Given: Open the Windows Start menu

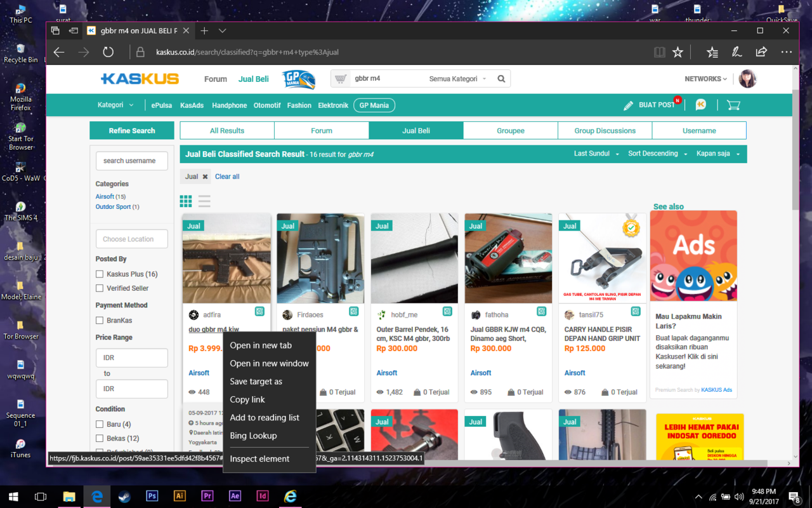Looking at the screenshot, I should coord(13,497).
